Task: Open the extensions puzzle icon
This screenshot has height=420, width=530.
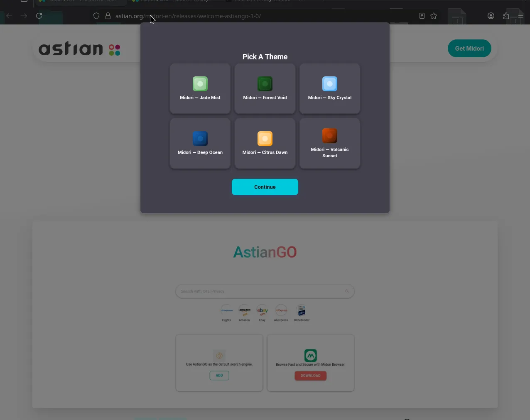Action: [506, 16]
